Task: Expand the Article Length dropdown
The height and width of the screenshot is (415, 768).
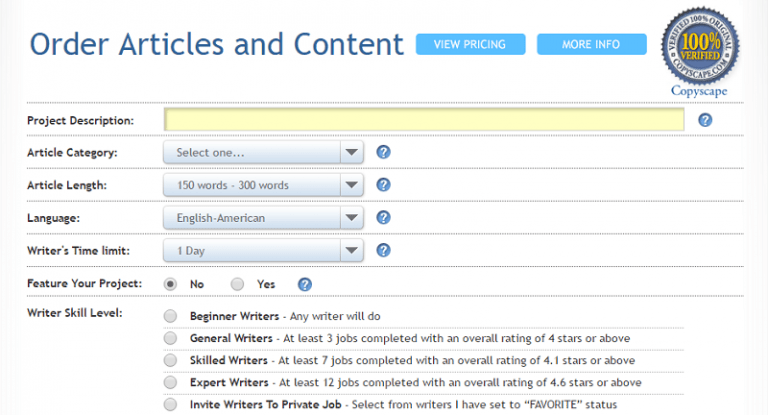Action: coord(264,185)
